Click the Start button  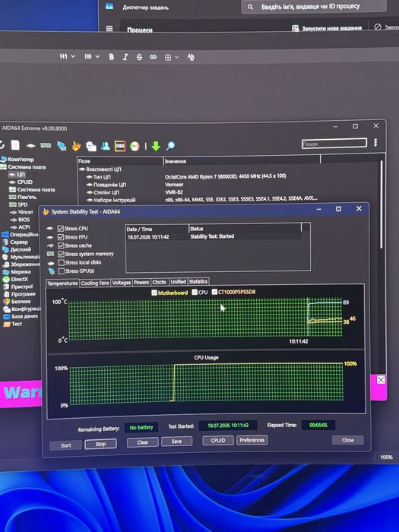coord(66,445)
